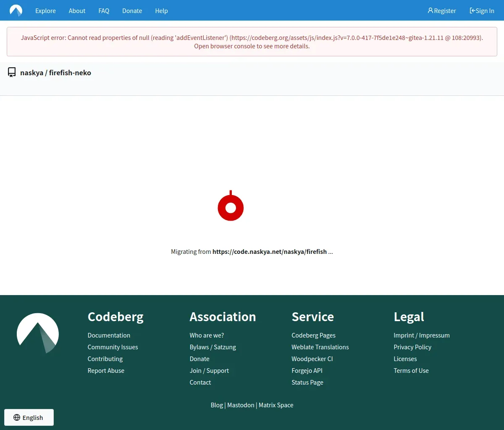Click the red migration spinner icon
504x430 pixels.
pyautogui.click(x=231, y=206)
